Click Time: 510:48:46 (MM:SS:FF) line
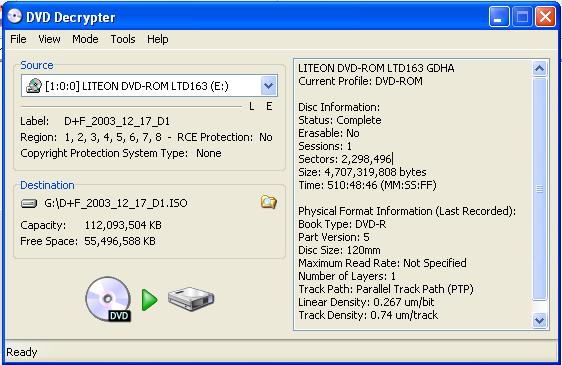562x365 pixels. click(x=367, y=185)
